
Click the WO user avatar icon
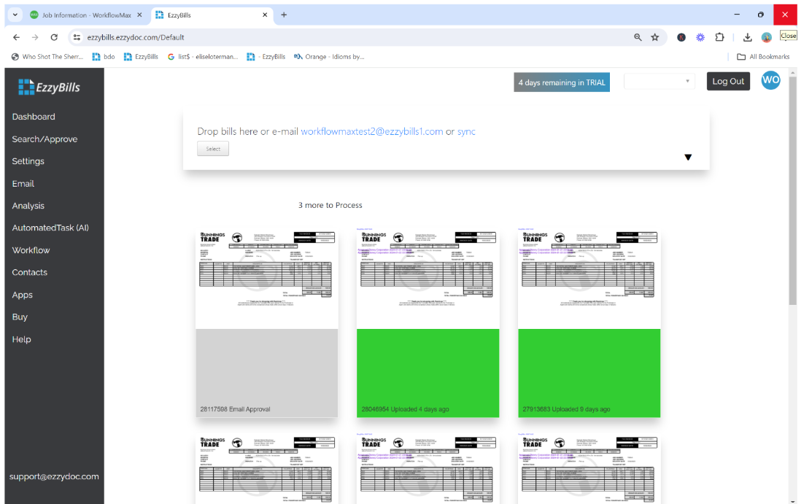click(770, 80)
